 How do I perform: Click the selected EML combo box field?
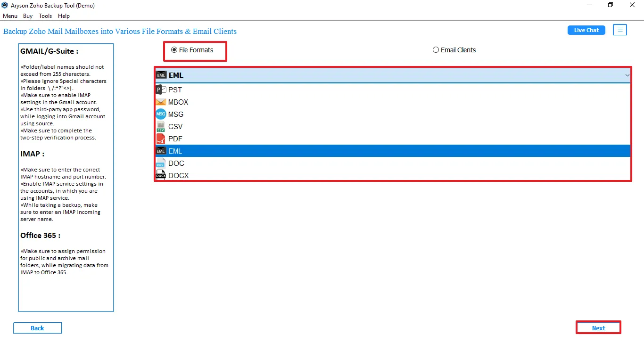click(x=393, y=75)
